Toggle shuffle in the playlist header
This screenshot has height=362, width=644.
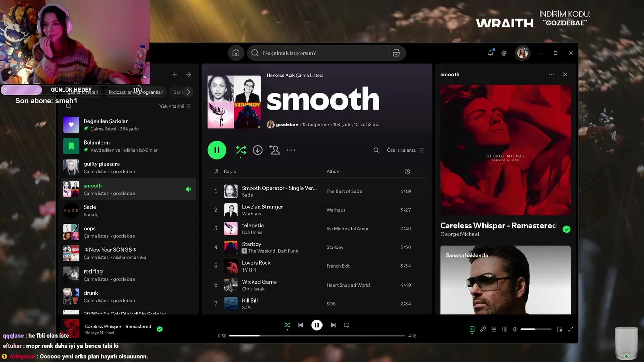(241, 150)
